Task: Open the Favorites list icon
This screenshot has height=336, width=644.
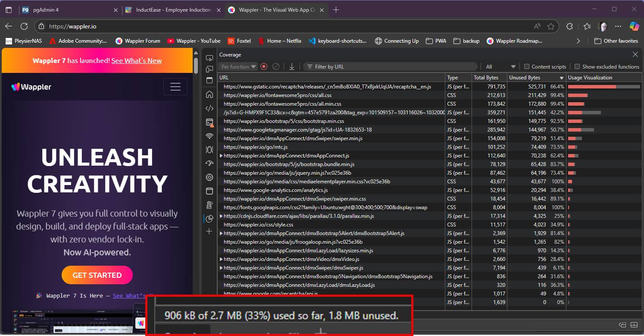Action: pos(587,26)
